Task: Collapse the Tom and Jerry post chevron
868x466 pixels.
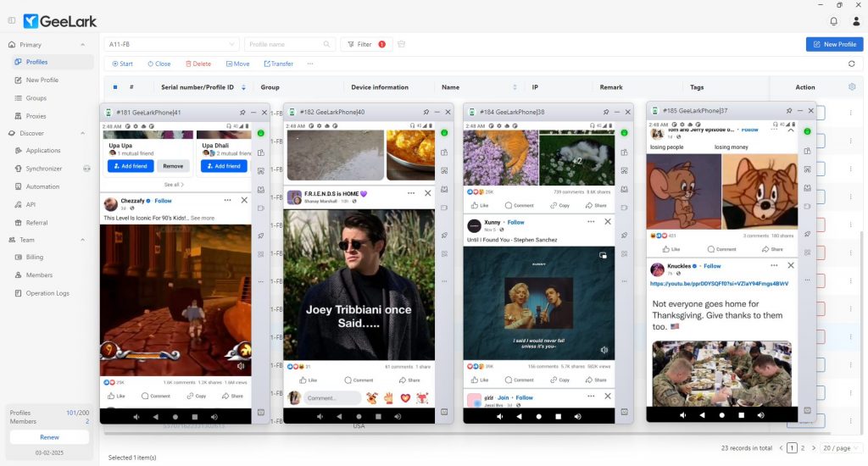Action: tap(791, 130)
